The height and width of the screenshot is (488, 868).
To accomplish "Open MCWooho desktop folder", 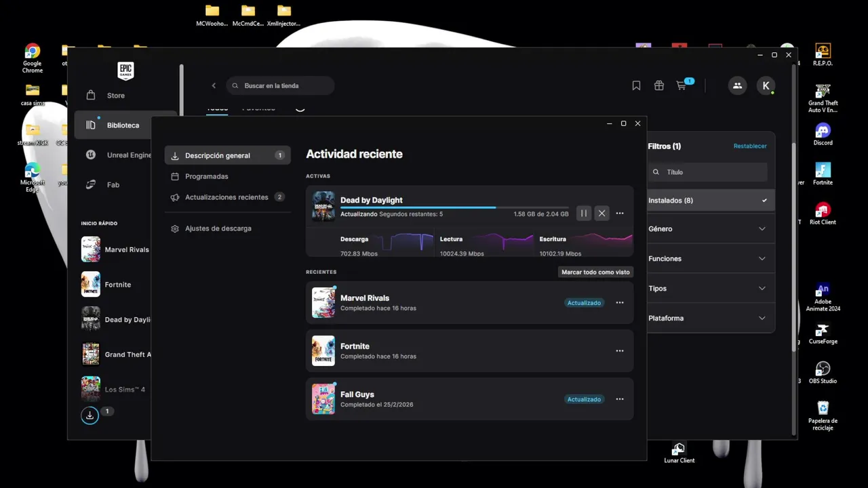I will (x=212, y=16).
